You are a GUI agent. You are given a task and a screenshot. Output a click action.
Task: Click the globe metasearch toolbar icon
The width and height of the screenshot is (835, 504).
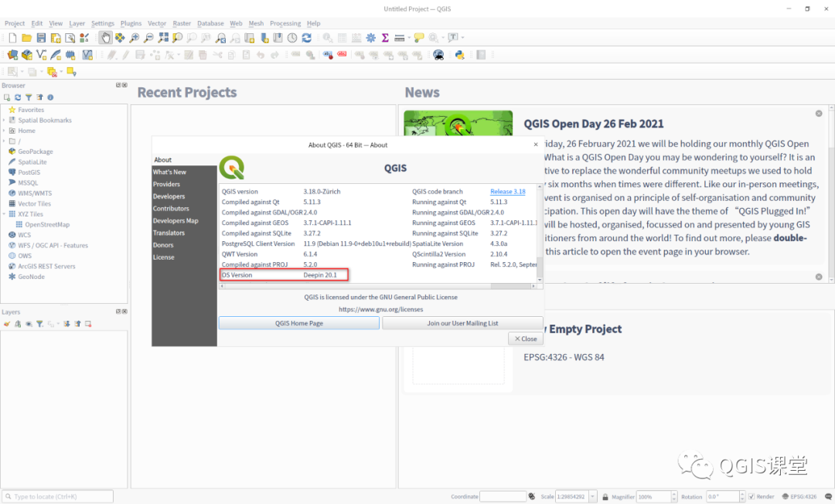point(438,55)
